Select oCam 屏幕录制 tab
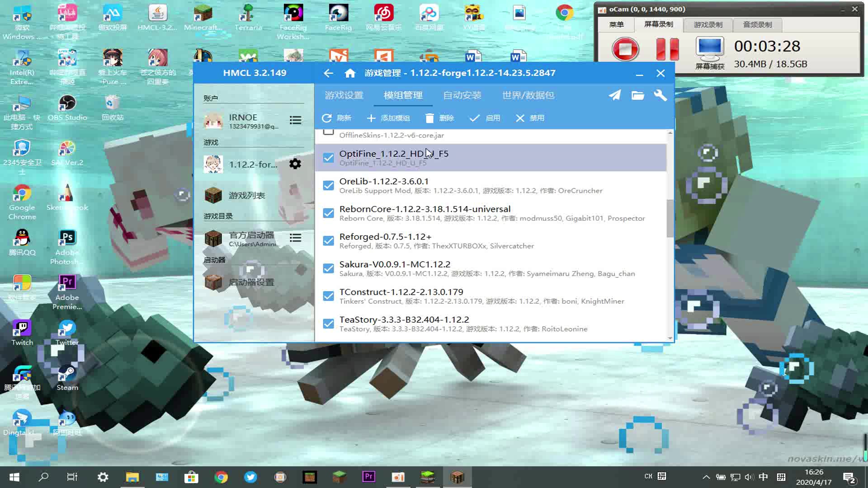This screenshot has width=868, height=488. pos(658,24)
